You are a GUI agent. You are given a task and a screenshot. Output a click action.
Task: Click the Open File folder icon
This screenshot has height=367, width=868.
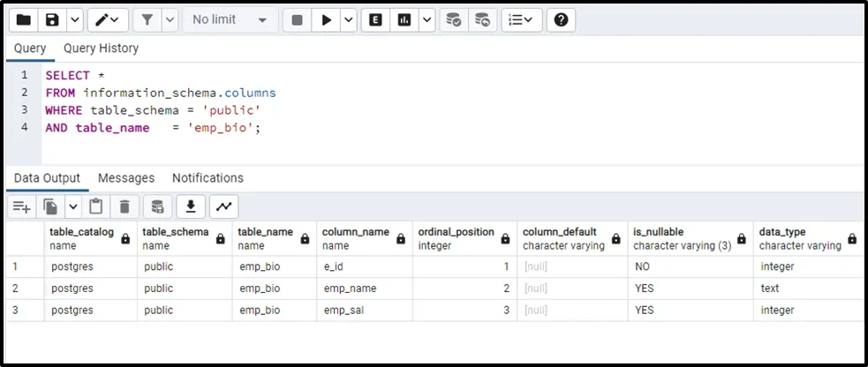(x=24, y=19)
